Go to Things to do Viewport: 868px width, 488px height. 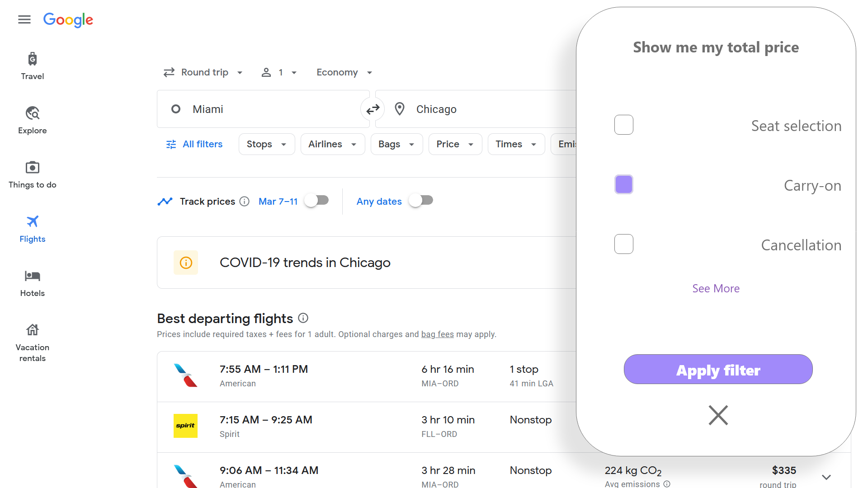pyautogui.click(x=33, y=174)
